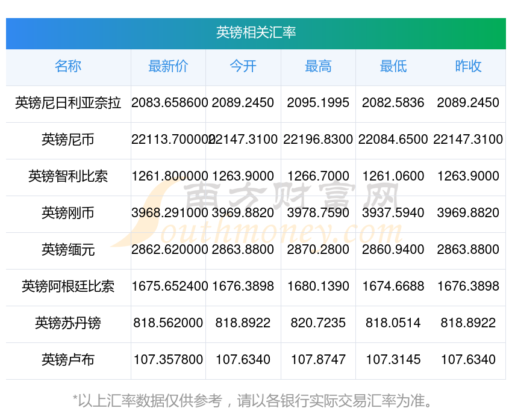
Task: Click the highest value 2870.2800
Action: pyautogui.click(x=318, y=250)
